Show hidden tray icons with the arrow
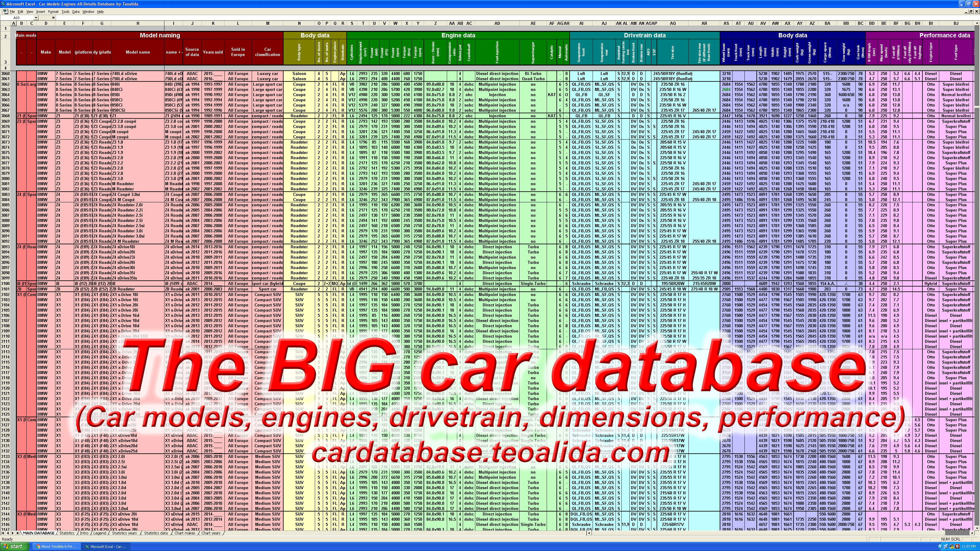The width and height of the screenshot is (980, 551). click(x=940, y=546)
